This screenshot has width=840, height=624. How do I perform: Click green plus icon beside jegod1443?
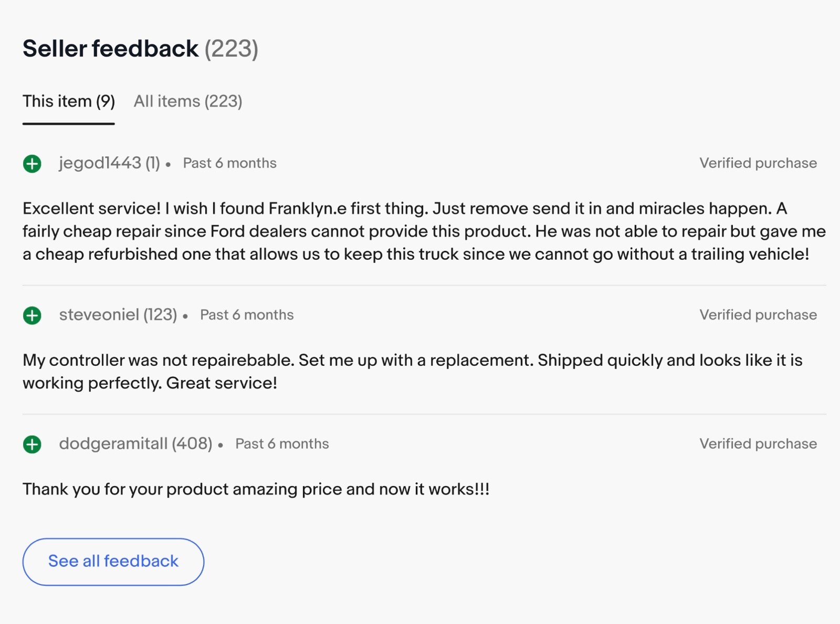point(32,164)
